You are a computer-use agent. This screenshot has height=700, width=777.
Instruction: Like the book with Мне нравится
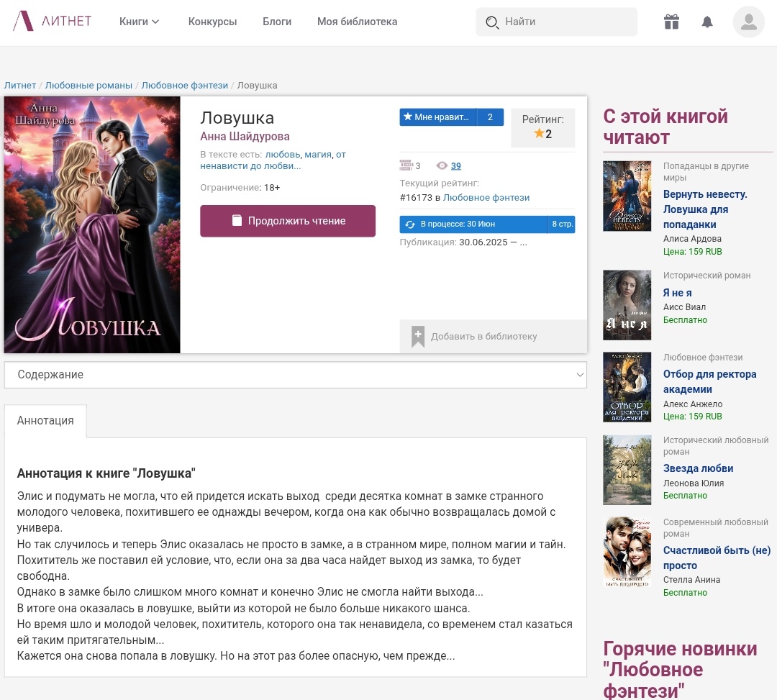tap(438, 117)
